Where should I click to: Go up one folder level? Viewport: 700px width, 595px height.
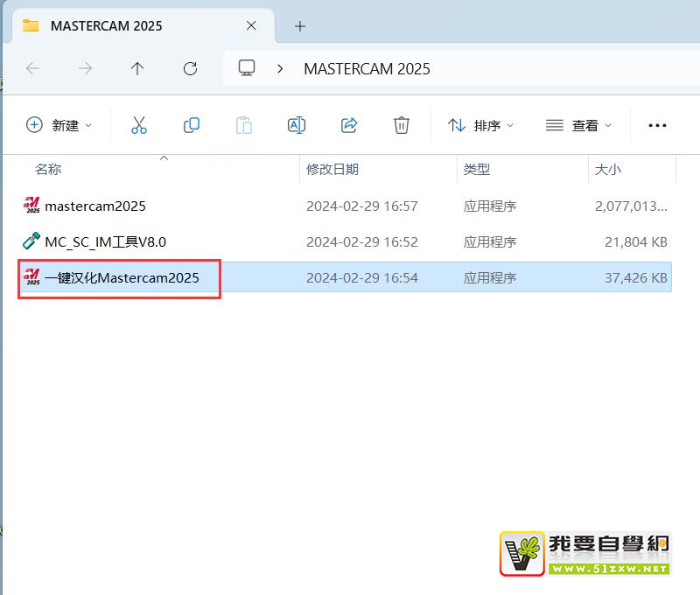tap(137, 68)
